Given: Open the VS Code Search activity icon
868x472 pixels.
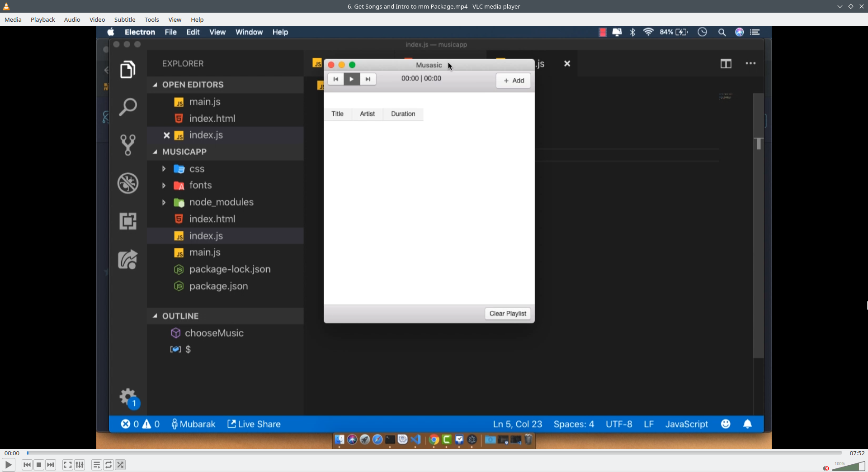Looking at the screenshot, I should pos(128,107).
